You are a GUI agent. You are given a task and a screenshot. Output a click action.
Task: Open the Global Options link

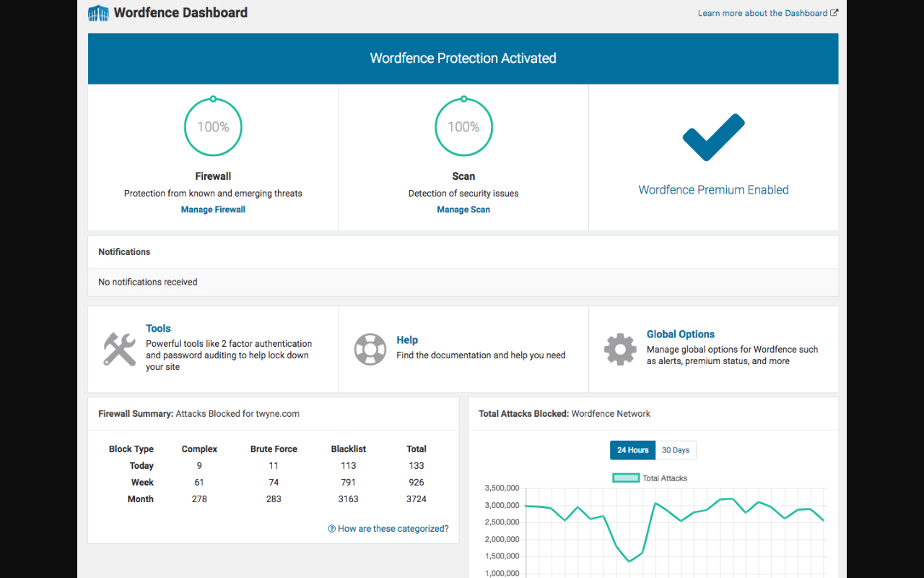pyautogui.click(x=681, y=334)
